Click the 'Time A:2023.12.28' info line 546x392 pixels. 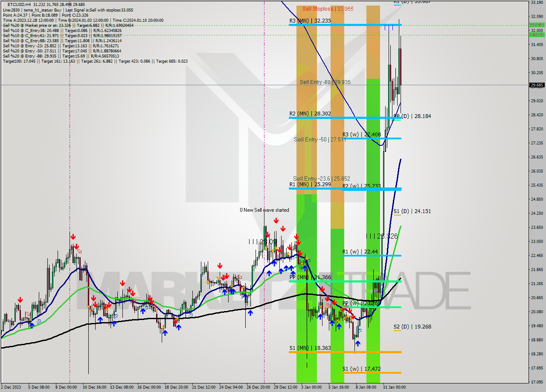point(83,20)
